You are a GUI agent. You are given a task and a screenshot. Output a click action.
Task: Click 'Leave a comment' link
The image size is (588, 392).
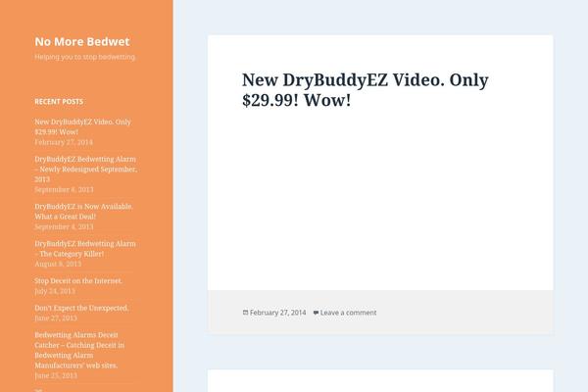pyautogui.click(x=348, y=313)
